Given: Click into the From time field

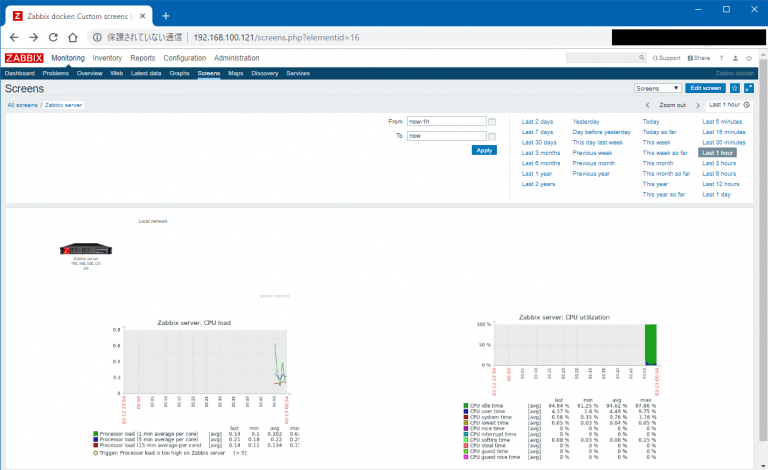Looking at the screenshot, I should 447,121.
